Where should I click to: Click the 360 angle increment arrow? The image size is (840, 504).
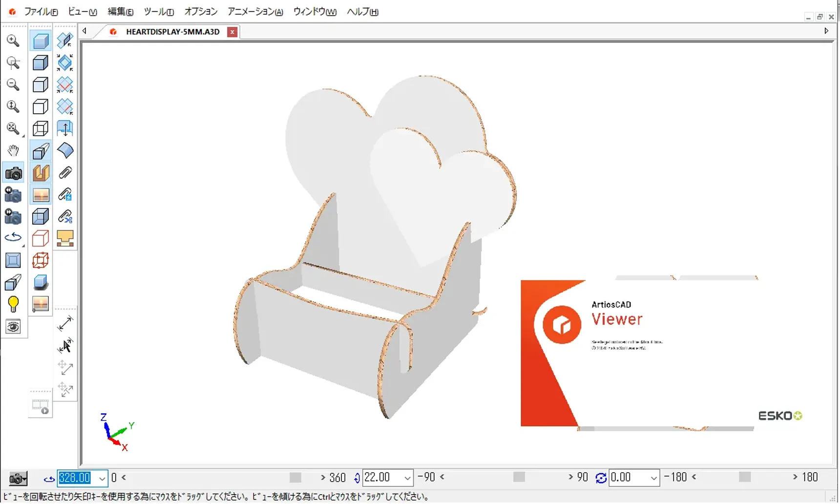tap(322, 478)
